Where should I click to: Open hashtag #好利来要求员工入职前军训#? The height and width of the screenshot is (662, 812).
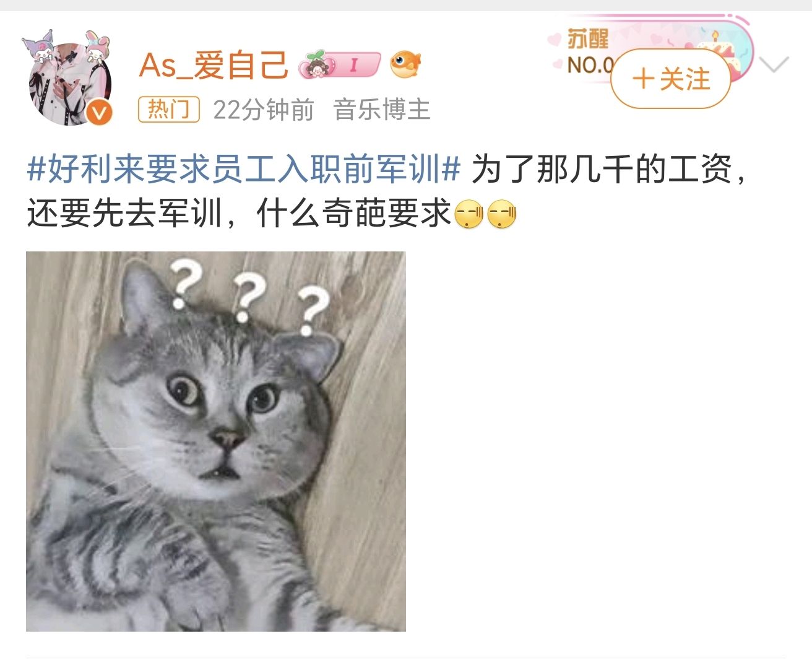(x=244, y=169)
